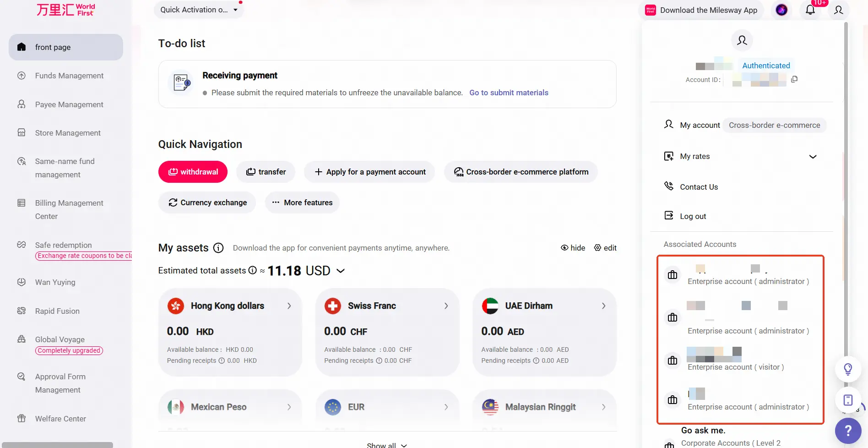Click the red withdrawal button
Screen dimensions: 868x448
pos(193,172)
